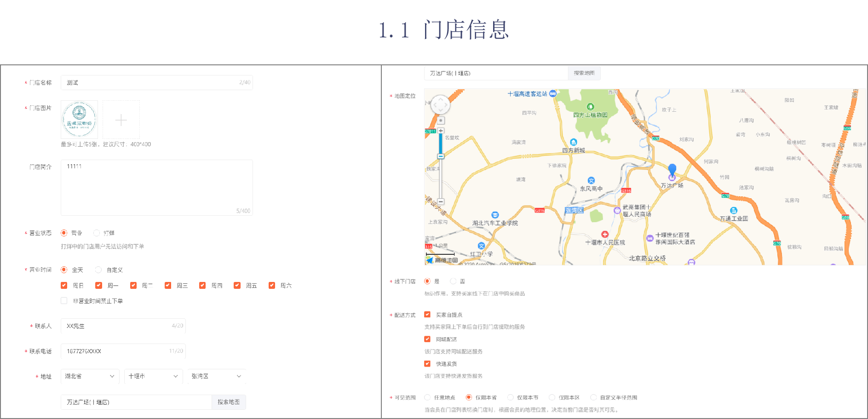
Task: Select the 打烊 business status radio
Action: pyautogui.click(x=97, y=233)
